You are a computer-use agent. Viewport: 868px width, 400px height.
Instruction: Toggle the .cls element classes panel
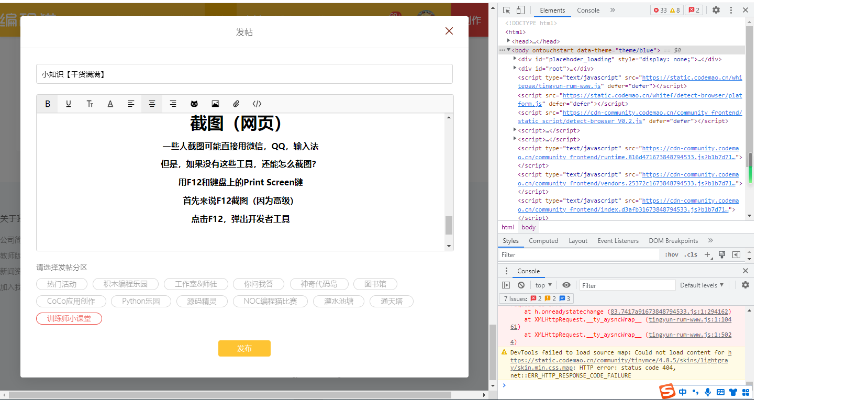point(691,255)
